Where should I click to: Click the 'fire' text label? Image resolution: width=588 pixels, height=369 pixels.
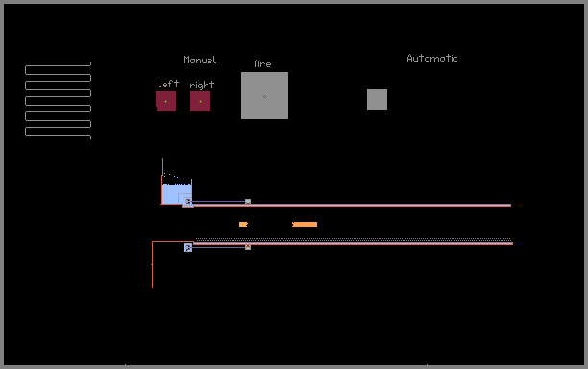point(262,63)
